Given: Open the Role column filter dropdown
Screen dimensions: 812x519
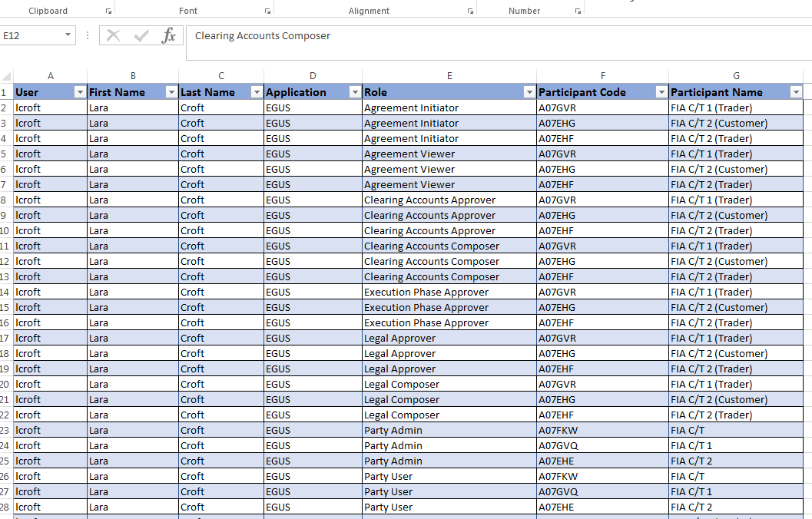Looking at the screenshot, I should (x=529, y=92).
